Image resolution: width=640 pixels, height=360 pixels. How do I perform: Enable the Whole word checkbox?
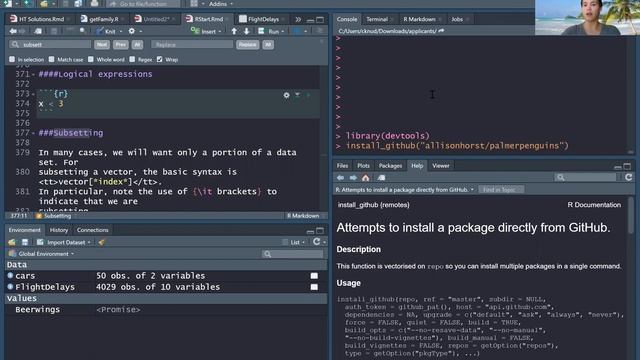coord(91,60)
